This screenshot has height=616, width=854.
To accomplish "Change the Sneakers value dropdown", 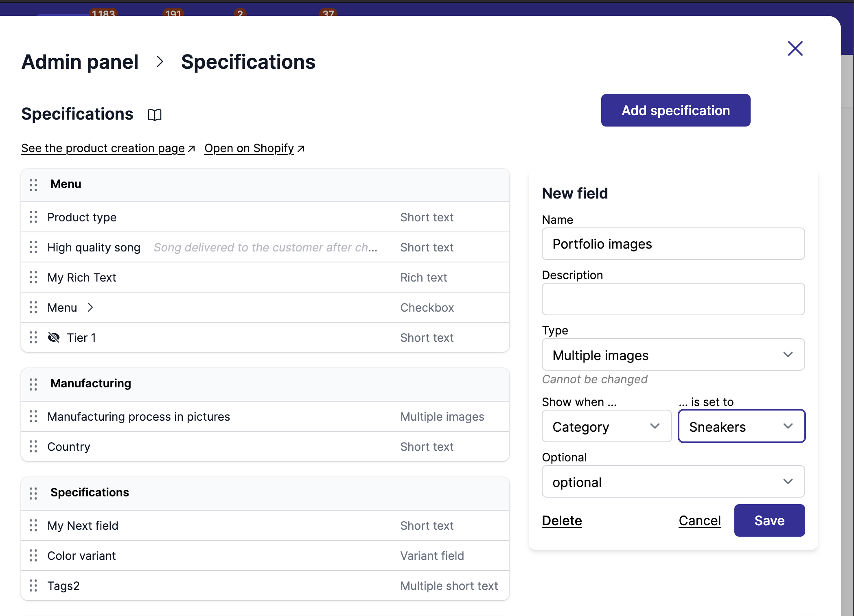I will [x=741, y=426].
